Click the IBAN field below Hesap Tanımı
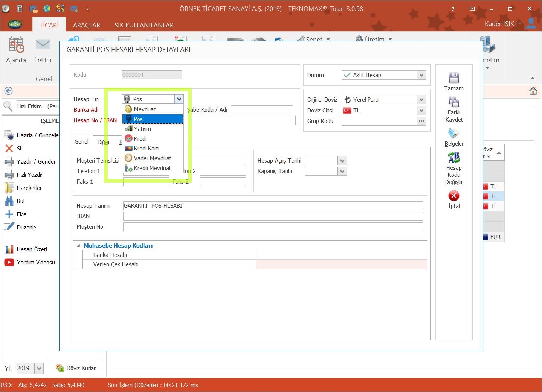The image size is (542, 392). coord(273,216)
